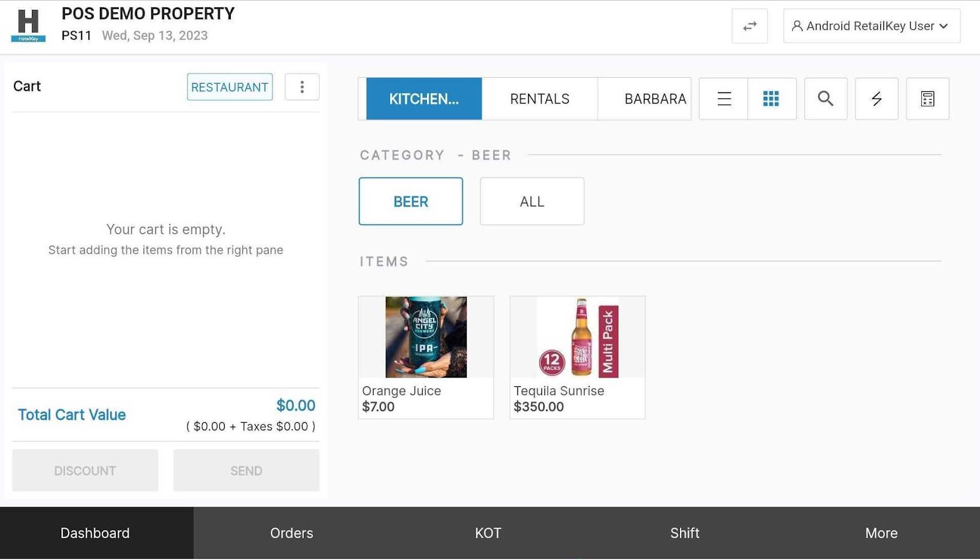Switch to grid view of items

[x=772, y=99]
